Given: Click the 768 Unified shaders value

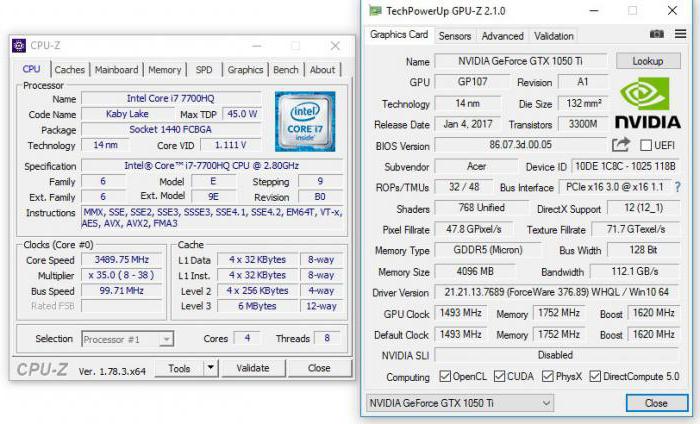Looking at the screenshot, I should click(481, 208).
